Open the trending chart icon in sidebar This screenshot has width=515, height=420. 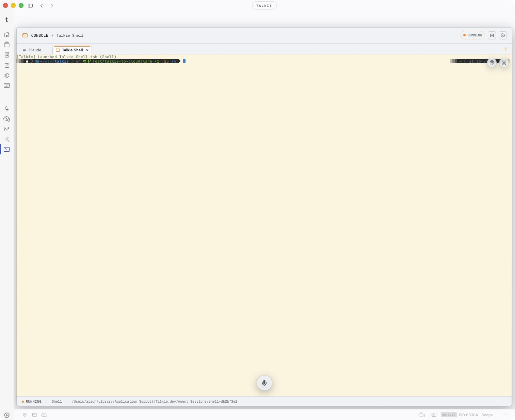7,129
